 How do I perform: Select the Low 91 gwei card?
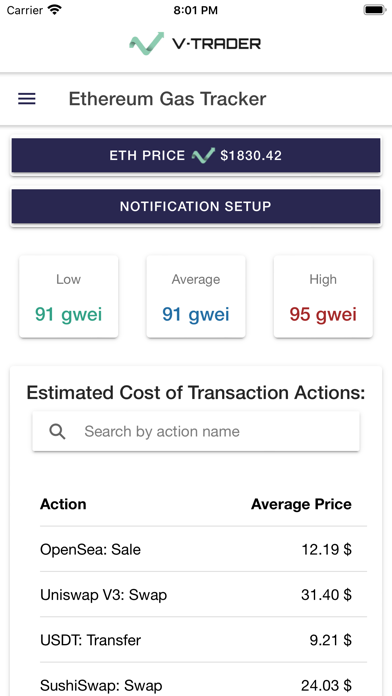point(68,297)
